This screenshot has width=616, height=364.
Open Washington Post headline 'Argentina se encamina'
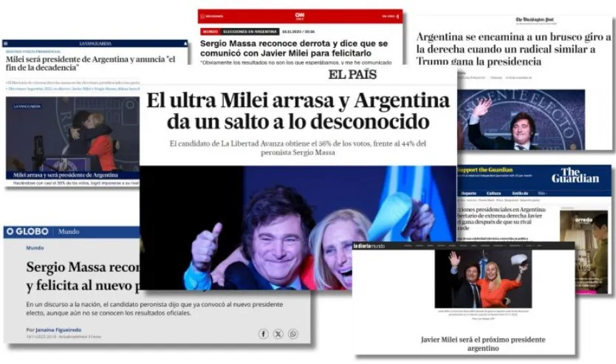tap(514, 49)
